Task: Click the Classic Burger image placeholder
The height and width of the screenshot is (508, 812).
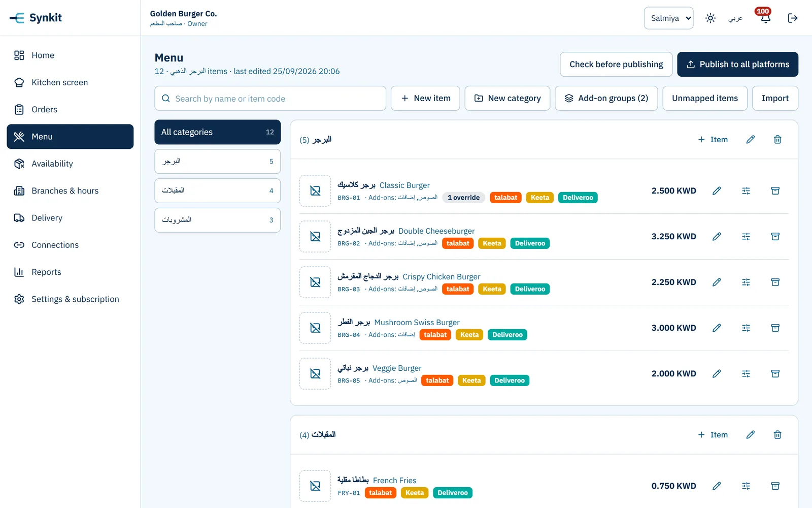Action: pyautogui.click(x=315, y=191)
